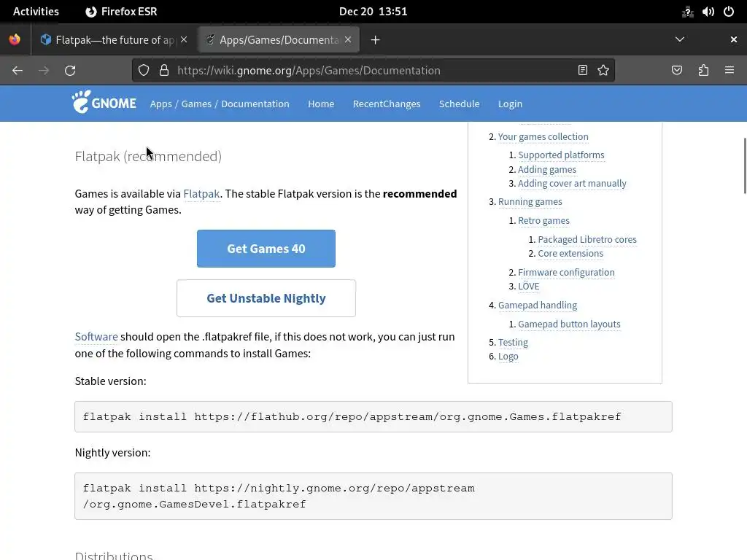The height and width of the screenshot is (560, 747).
Task: Bookmark this page with the star icon
Action: (x=603, y=71)
